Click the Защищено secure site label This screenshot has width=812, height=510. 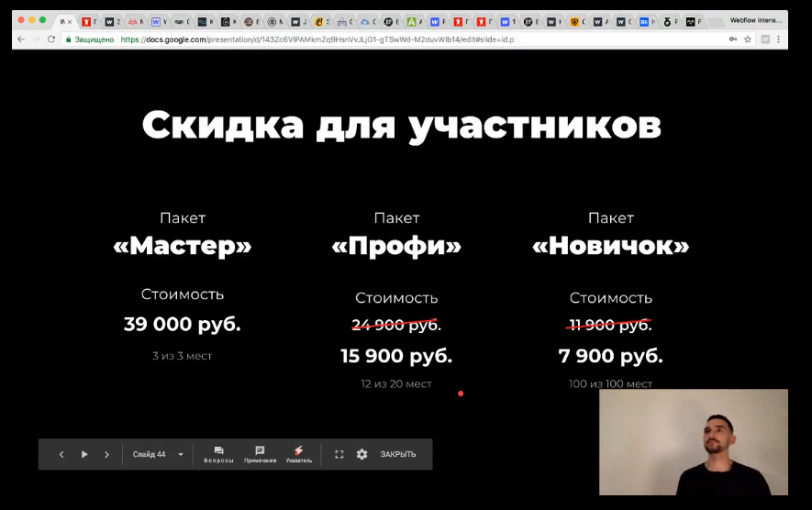(90, 39)
